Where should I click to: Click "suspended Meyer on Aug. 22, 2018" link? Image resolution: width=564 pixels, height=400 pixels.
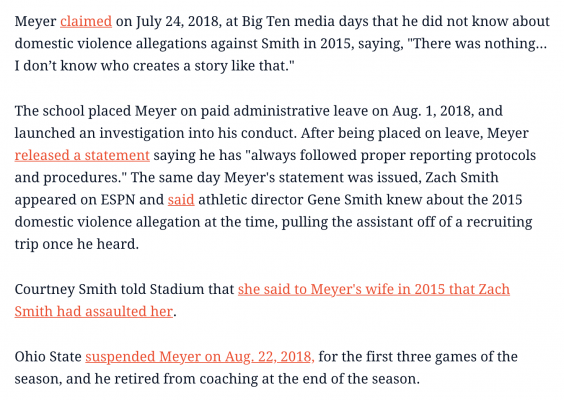pos(200,357)
